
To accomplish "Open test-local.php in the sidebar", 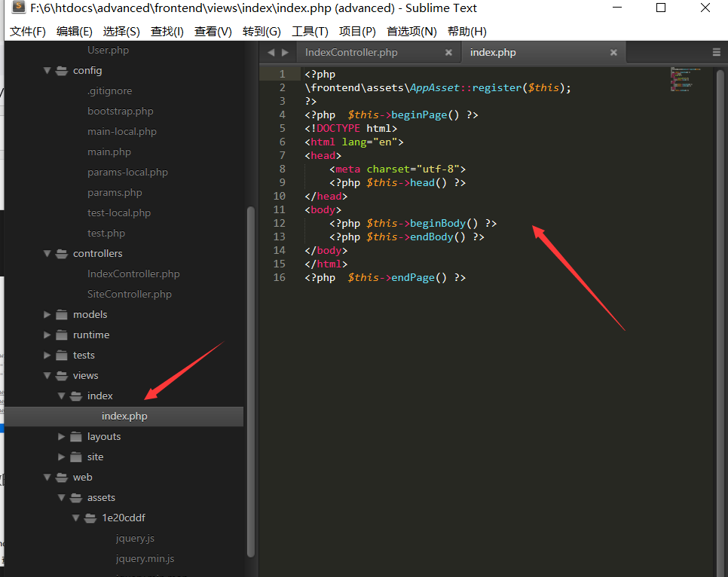I will tap(119, 213).
